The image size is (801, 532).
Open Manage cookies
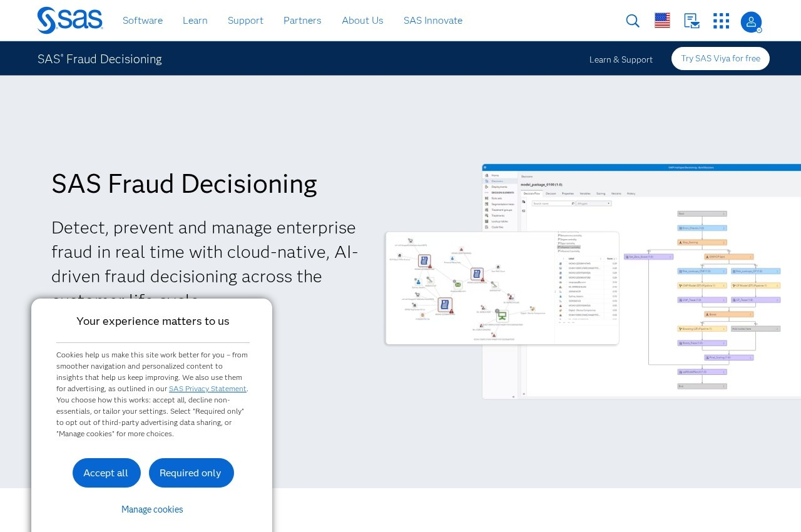152,509
